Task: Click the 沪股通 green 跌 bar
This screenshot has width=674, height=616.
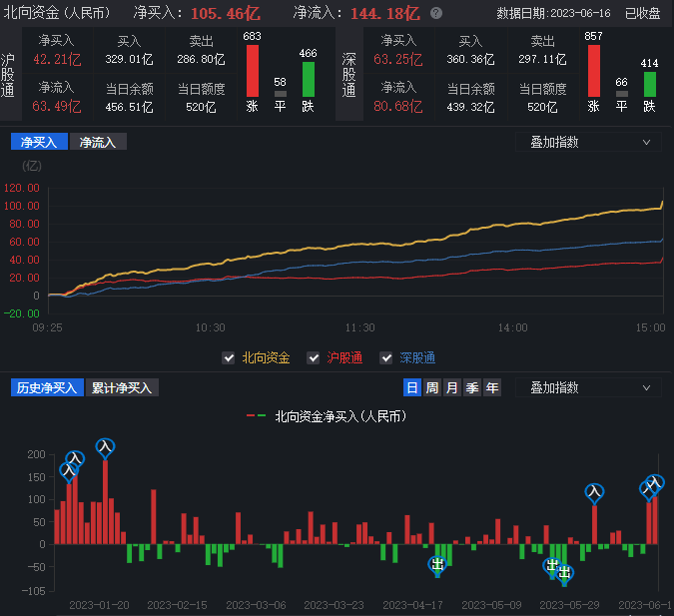Action: [309, 79]
